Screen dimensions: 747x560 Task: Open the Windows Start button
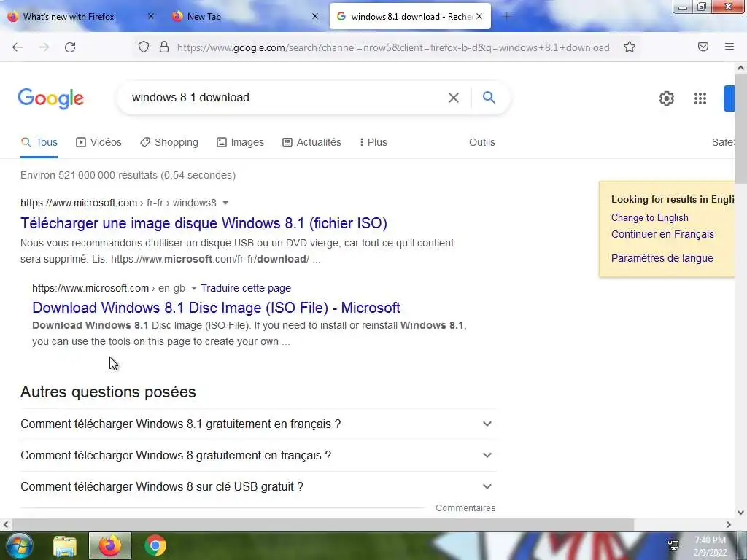click(x=18, y=545)
